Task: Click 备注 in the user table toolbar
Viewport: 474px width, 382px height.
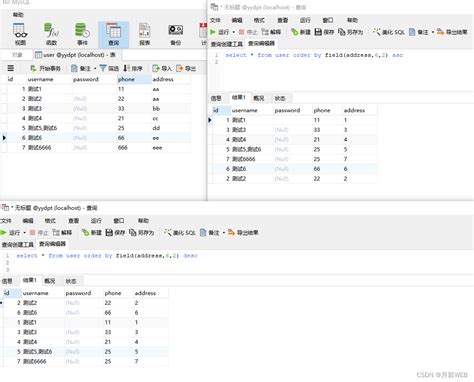Action: tap(81, 68)
